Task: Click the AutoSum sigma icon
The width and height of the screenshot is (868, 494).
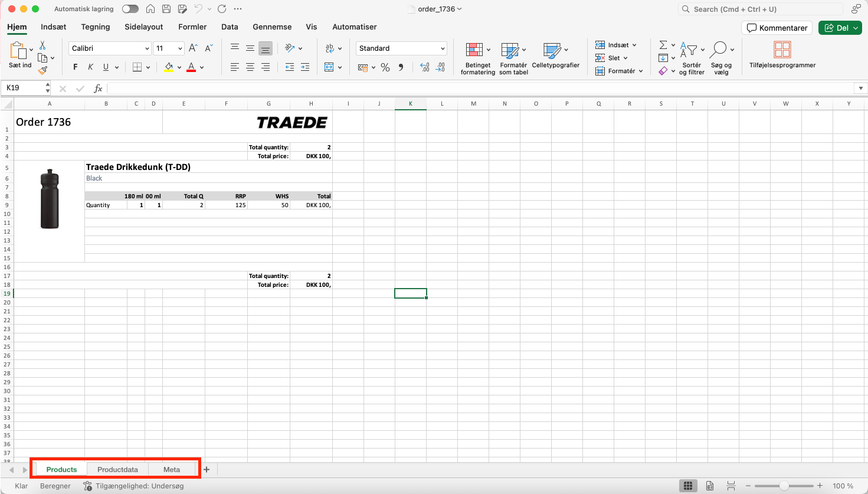Action: [x=663, y=45]
